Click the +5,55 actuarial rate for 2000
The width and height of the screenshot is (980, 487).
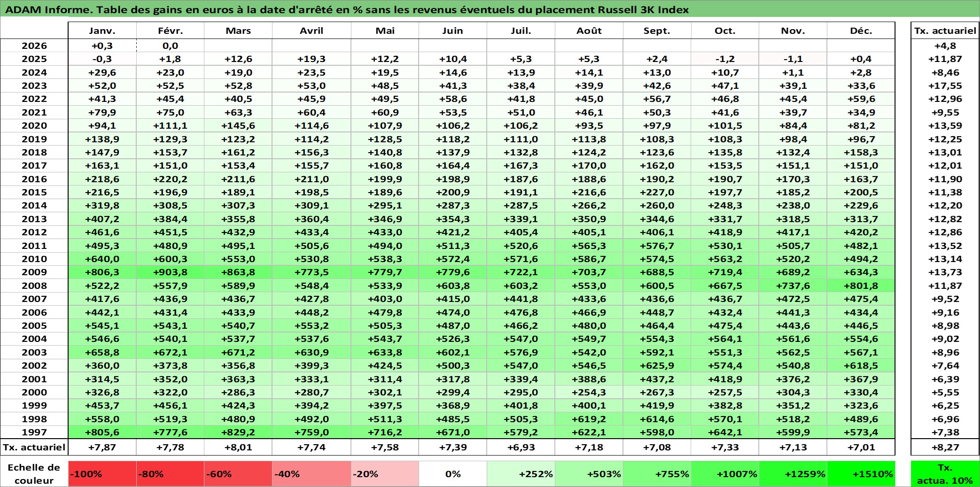pos(945,392)
